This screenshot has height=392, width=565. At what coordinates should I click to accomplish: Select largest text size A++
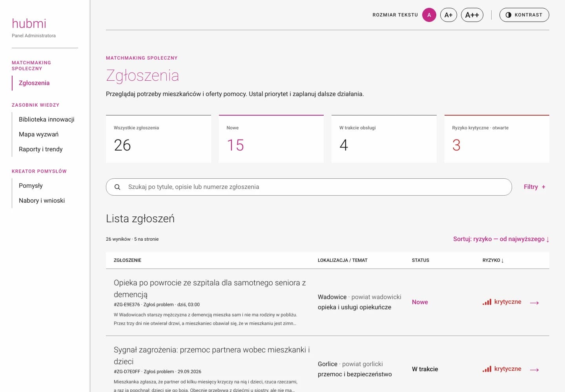472,15
